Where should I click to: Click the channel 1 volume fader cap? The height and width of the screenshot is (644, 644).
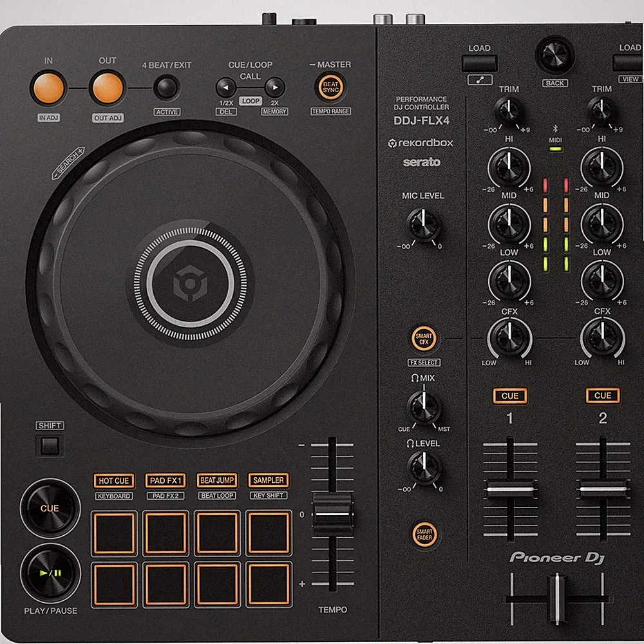[x=510, y=489]
